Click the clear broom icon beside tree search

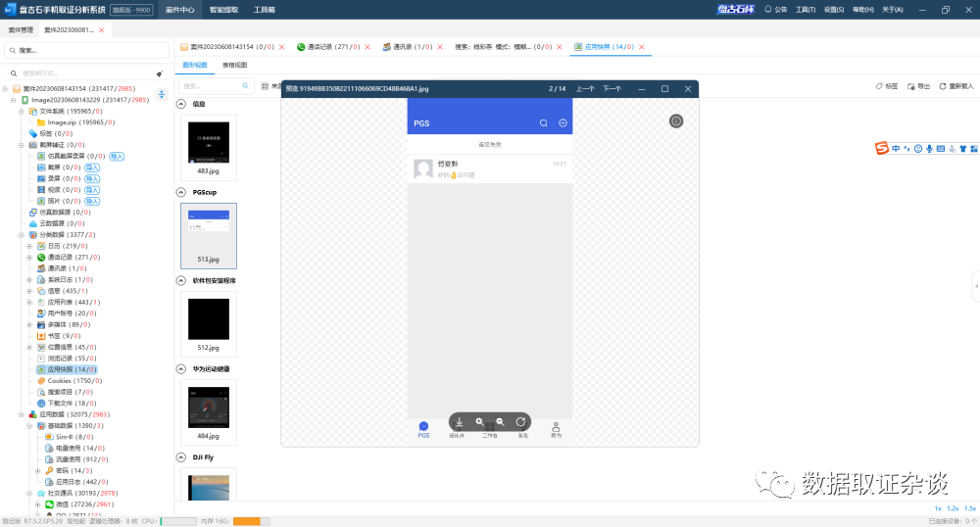[159, 73]
